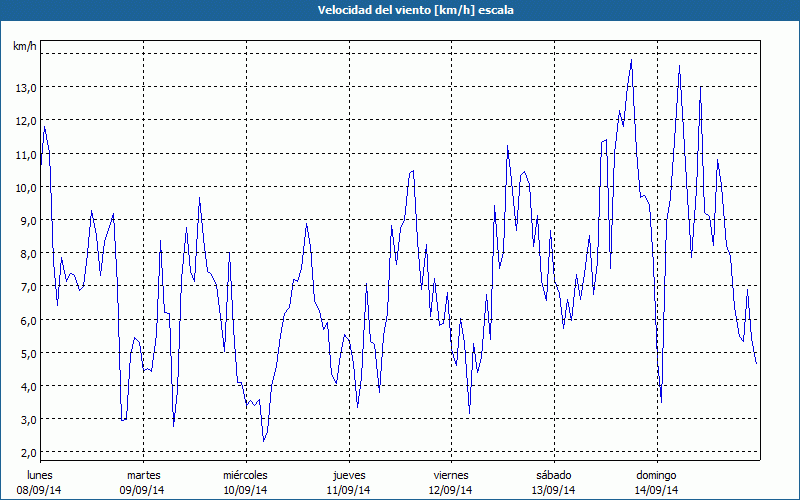Click the 'martes' day label
The image size is (800, 500).
143,475
